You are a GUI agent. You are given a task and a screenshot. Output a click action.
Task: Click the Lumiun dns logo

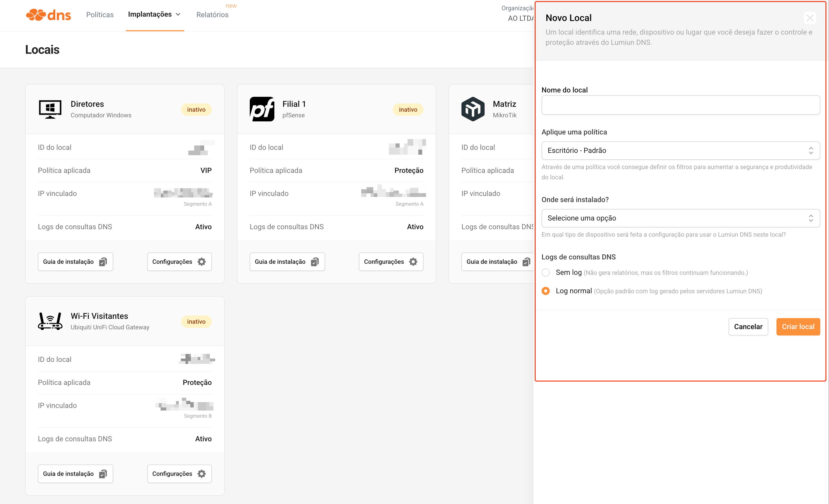click(48, 15)
